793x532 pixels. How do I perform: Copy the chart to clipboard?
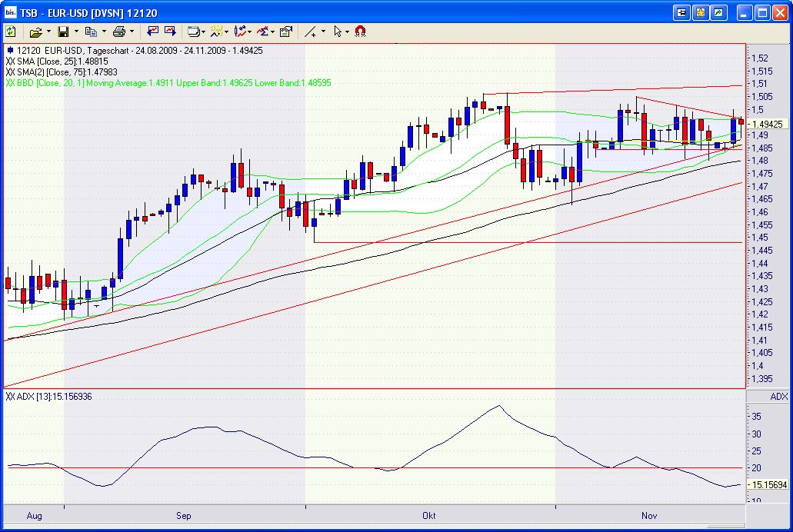tap(92, 31)
